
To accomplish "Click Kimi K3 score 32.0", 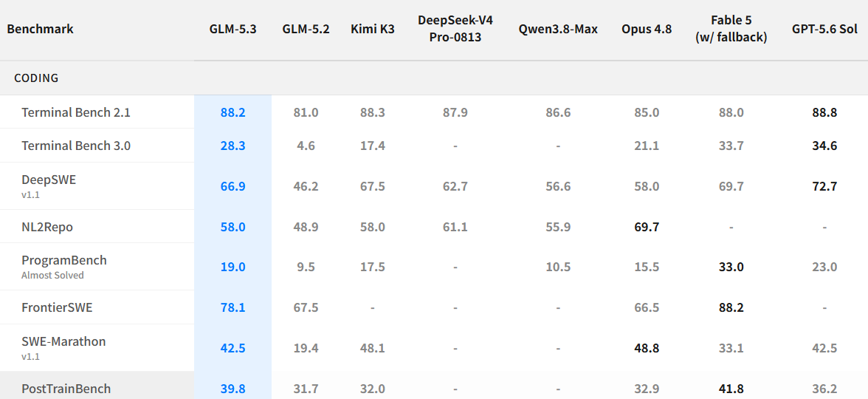I will (x=373, y=389).
